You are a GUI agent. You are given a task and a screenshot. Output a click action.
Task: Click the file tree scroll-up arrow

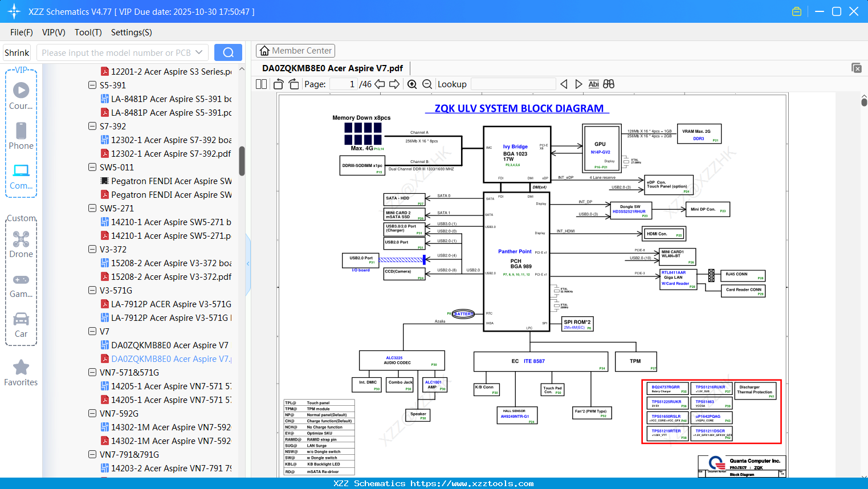point(242,68)
